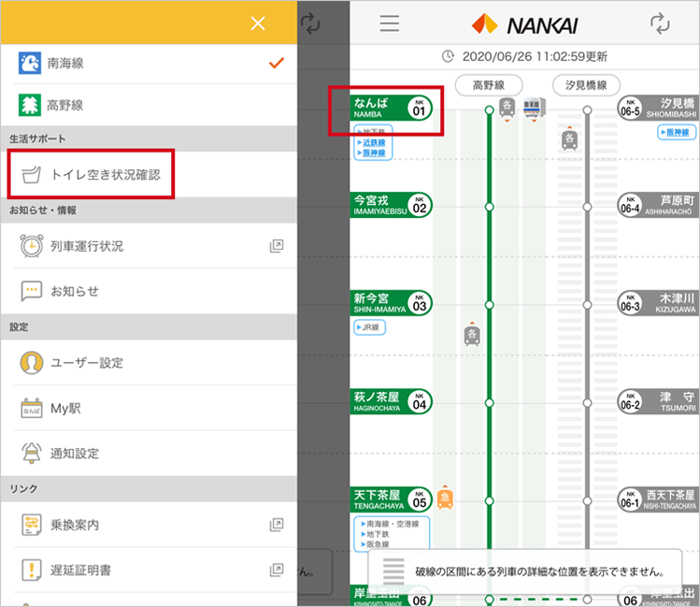Screen dimensions: 700x607
Task: Click local train on 汐見橋線 track
Action: [x=570, y=139]
